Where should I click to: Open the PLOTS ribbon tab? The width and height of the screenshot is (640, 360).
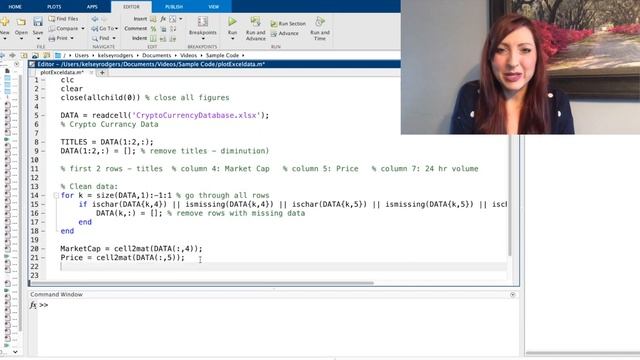click(x=54, y=7)
